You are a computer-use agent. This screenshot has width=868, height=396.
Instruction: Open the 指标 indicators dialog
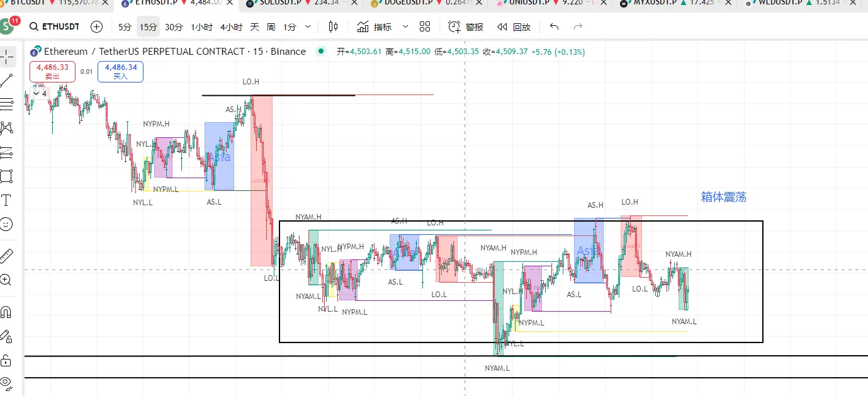click(374, 27)
